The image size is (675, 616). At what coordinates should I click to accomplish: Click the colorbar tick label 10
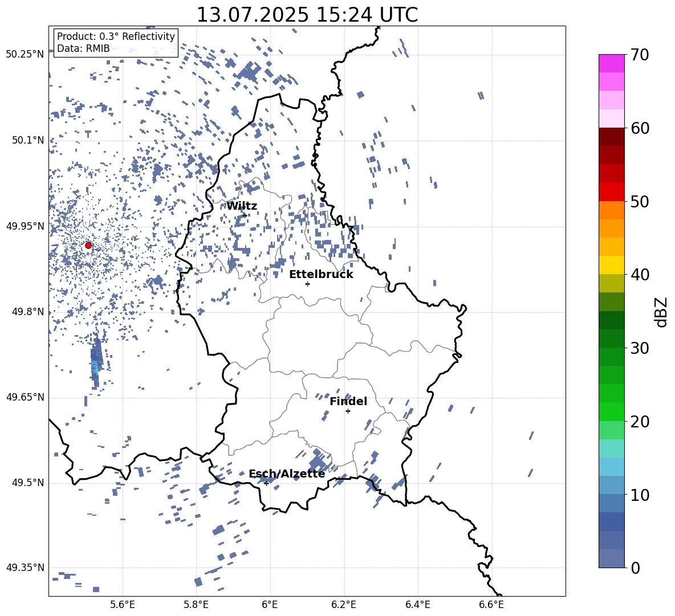pyautogui.click(x=640, y=495)
